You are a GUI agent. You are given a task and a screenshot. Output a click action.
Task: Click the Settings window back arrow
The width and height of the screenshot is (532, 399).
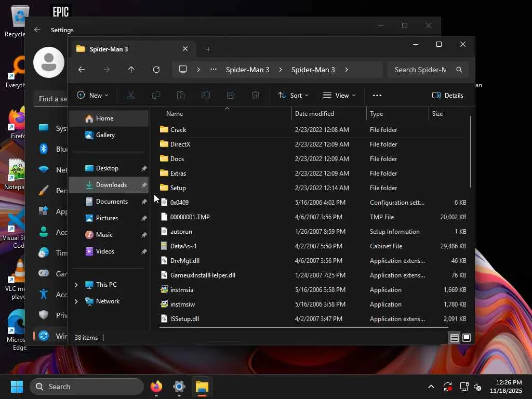pyautogui.click(x=37, y=30)
